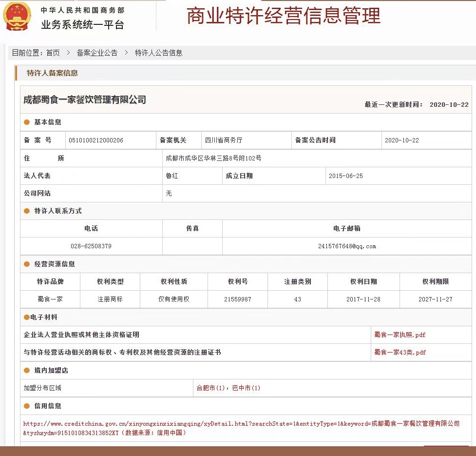Viewport: 476px width, 456px height.
Task: Click the orange bullet beside 电子材料
Action: [x=26, y=317]
